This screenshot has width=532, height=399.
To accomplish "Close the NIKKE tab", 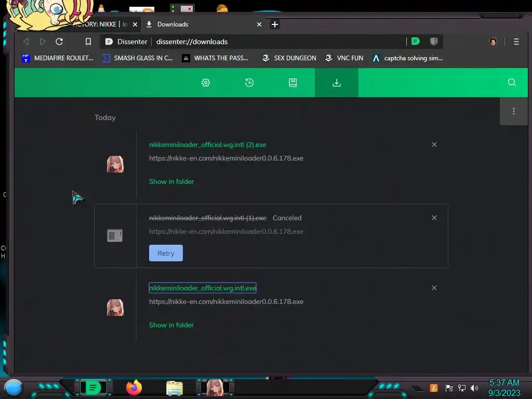I will 135,24.
